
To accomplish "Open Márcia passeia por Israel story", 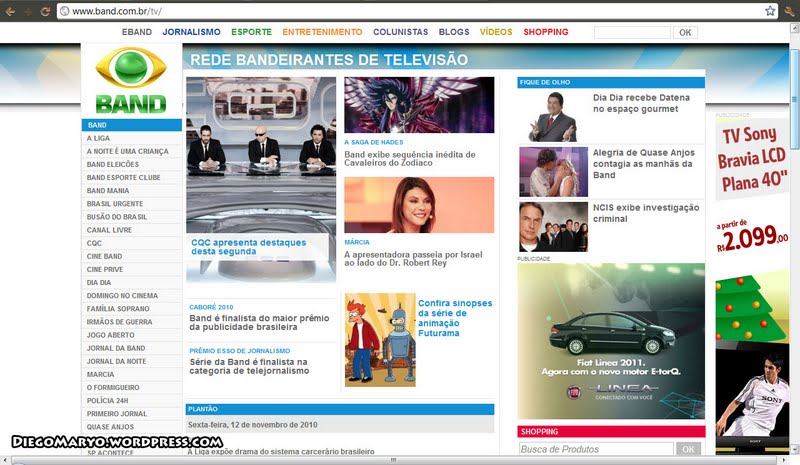I will [413, 259].
